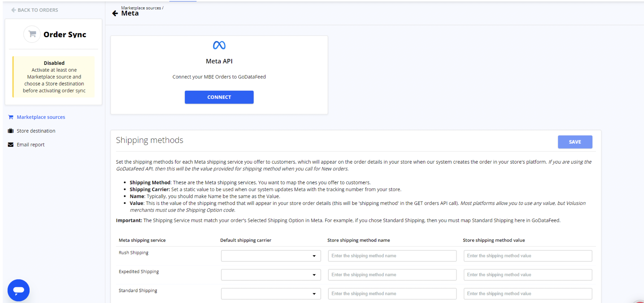Save the shipping methods
Image resolution: width=644 pixels, height=303 pixels.
[x=575, y=142]
